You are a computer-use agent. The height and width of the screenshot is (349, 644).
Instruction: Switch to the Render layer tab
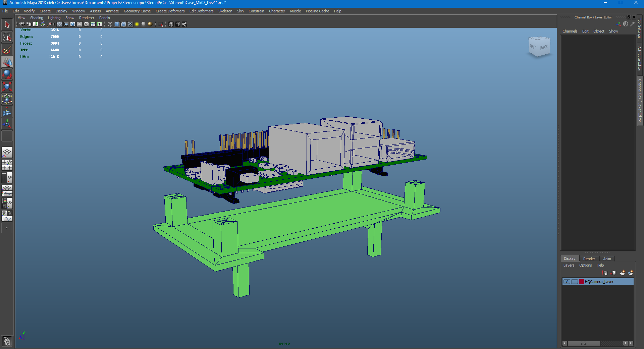pyautogui.click(x=589, y=259)
